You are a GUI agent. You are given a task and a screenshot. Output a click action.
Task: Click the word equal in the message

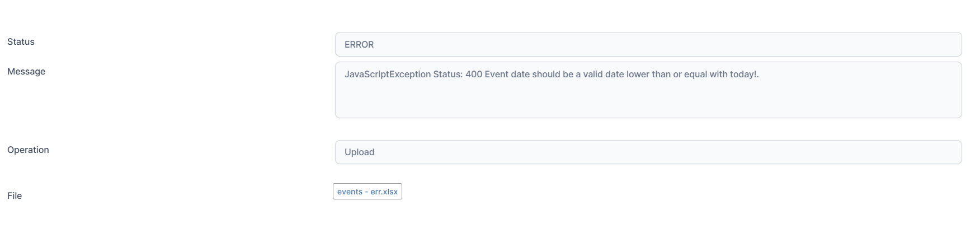click(x=696, y=75)
